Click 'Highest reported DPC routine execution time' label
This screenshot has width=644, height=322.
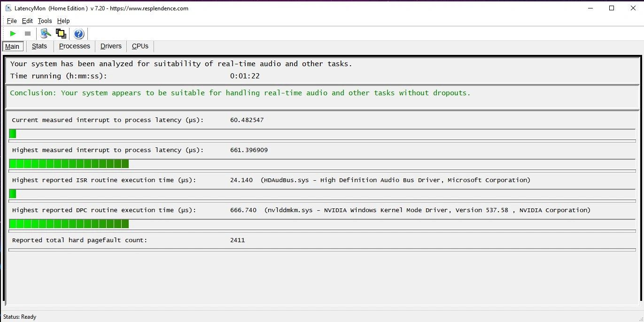(x=104, y=210)
